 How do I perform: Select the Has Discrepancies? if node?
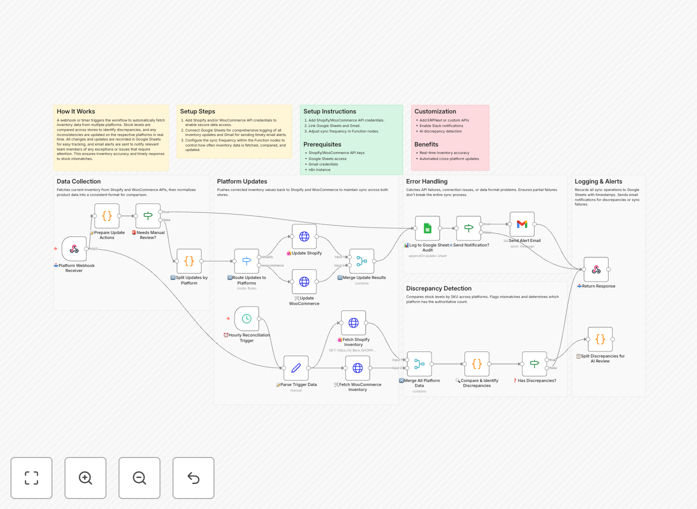coord(534,364)
